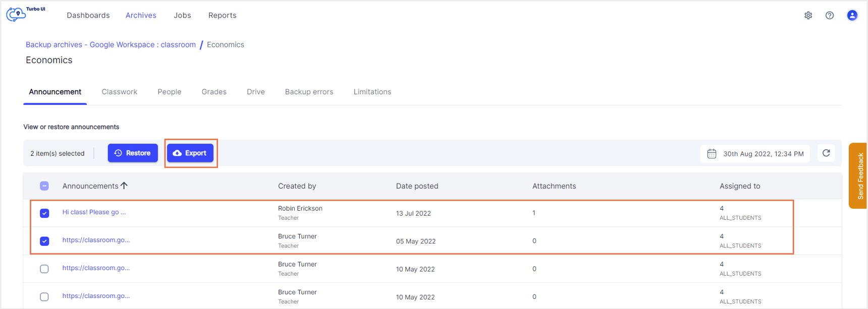
Task: Open the user profile avatar icon
Action: (x=852, y=15)
